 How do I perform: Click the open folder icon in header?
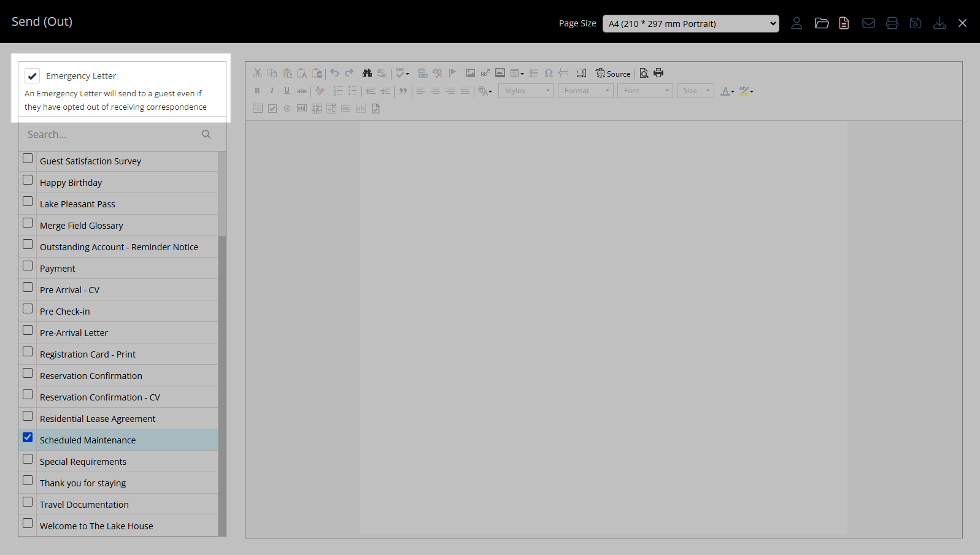[x=822, y=23]
